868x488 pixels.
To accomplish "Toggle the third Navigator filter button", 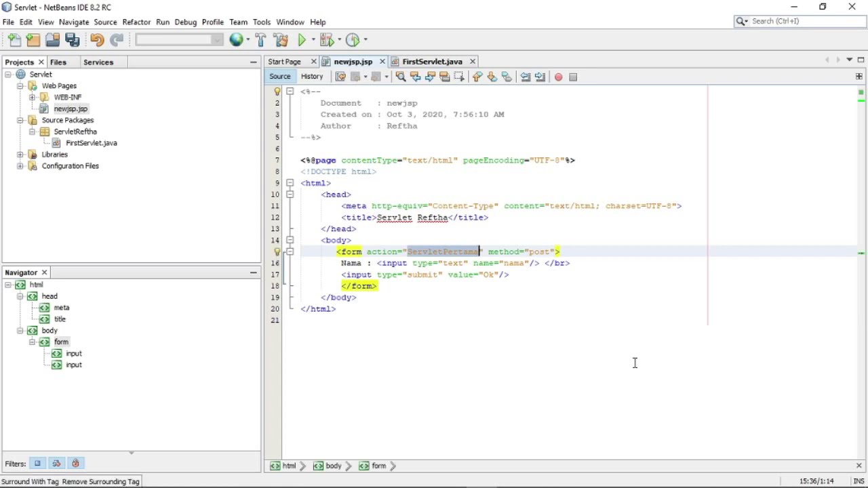I will [x=75, y=464].
